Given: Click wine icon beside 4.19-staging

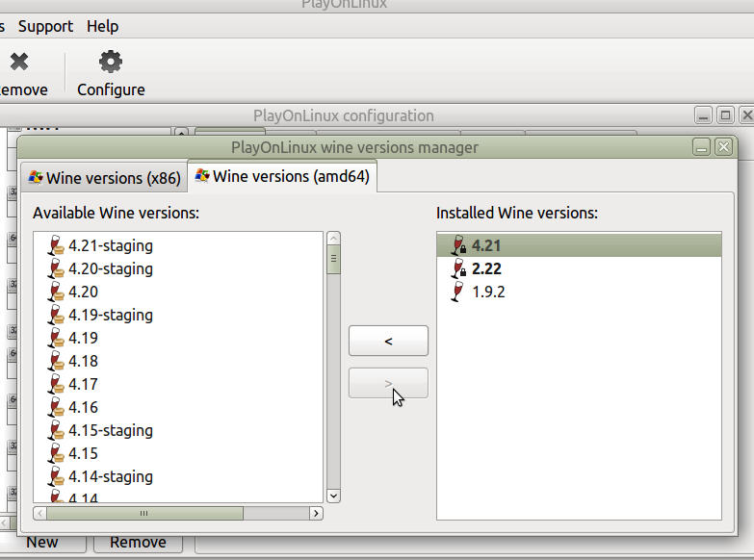Looking at the screenshot, I should pyautogui.click(x=56, y=315).
